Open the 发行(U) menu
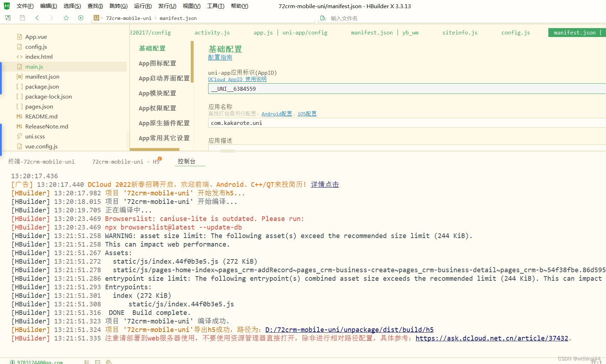606x364 pixels. click(167, 6)
